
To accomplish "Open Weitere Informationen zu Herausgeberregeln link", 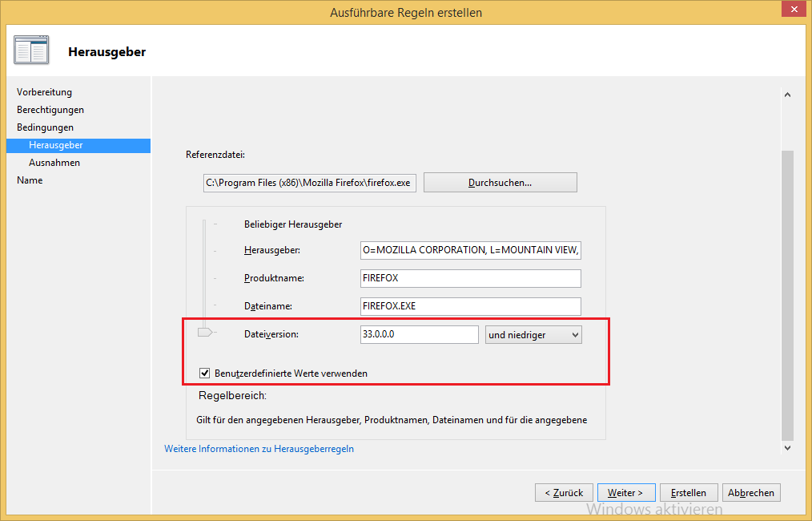I will point(259,448).
